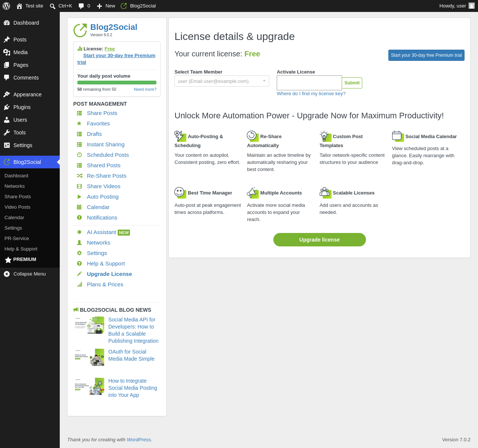Open the Test site home icon
Viewport: 478px width, 448px height.
(19, 6)
